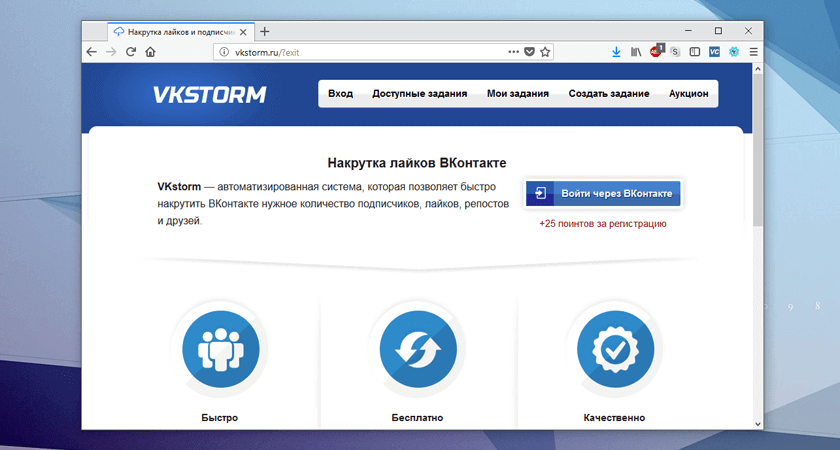Viewport: 840px width, 450px height.
Task: Click the scrollbar down arrow
Action: pyautogui.click(x=758, y=424)
